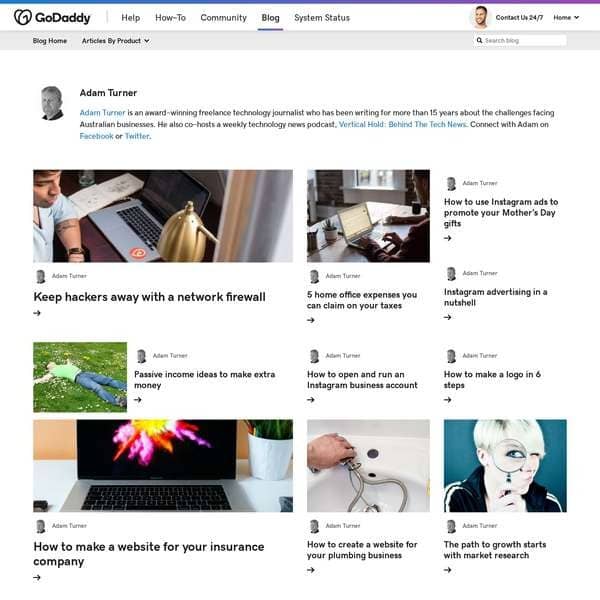
Task: Click the arrow under the passive income ideas article
Action: [138, 400]
